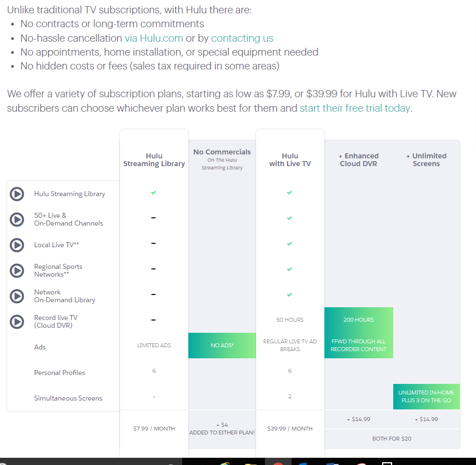Click the Hulu Streaming Library plan header
Viewport: 476px width, 465px height.
point(154,160)
